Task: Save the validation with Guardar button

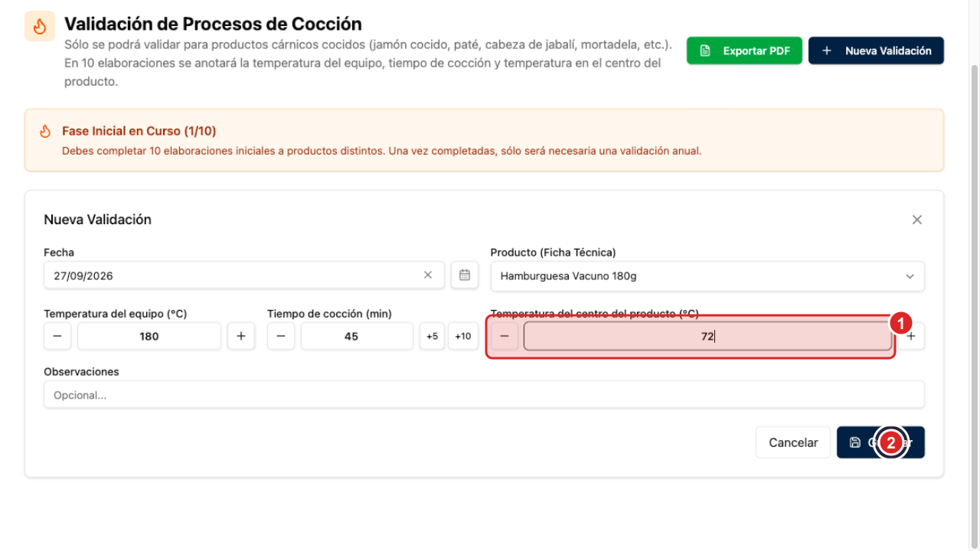Action: pos(880,442)
